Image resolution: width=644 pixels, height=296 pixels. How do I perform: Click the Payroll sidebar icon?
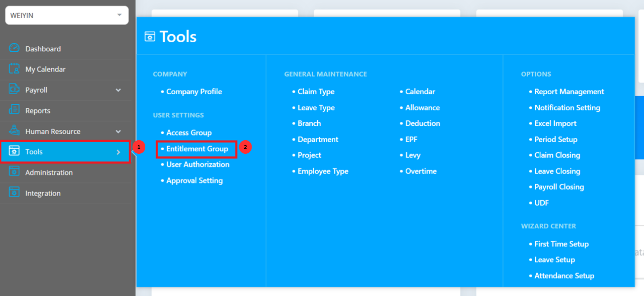pos(14,89)
